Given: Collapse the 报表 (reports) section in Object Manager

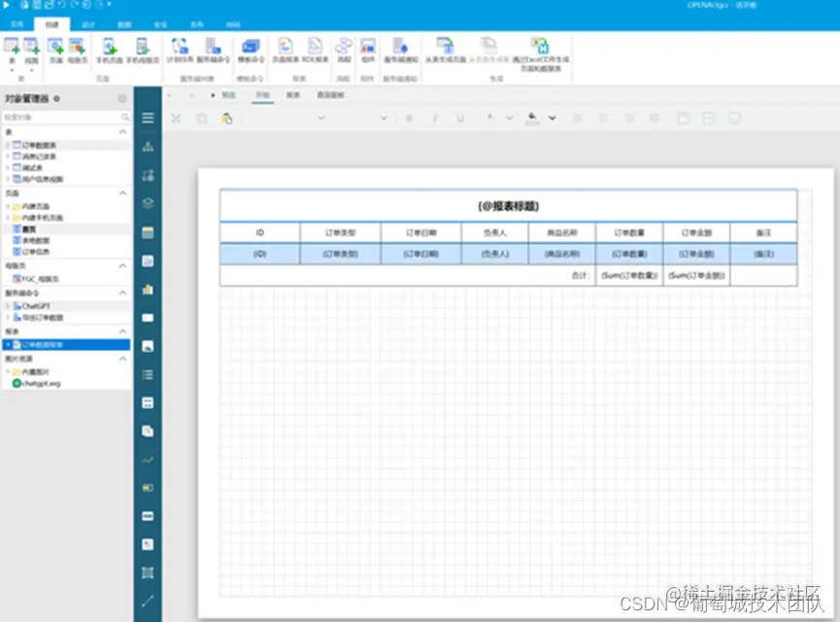Looking at the screenshot, I should click(122, 332).
